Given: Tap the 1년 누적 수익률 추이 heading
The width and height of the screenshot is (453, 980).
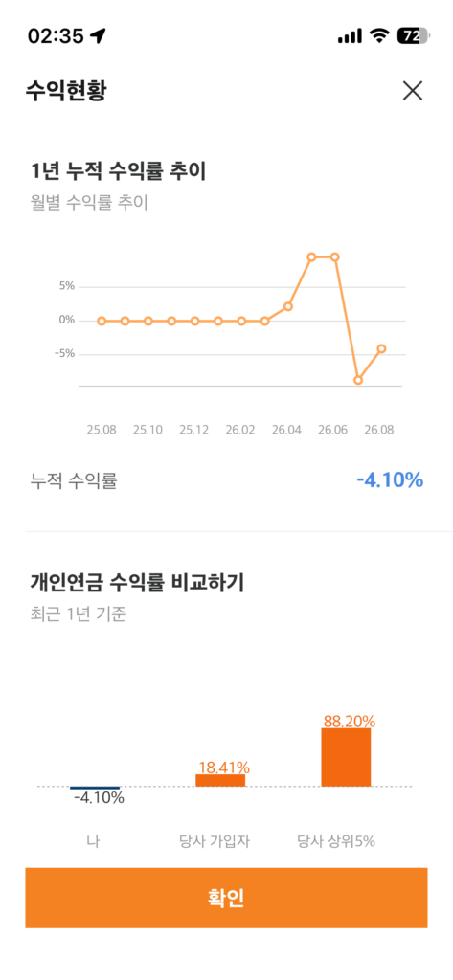Looking at the screenshot, I should pyautogui.click(x=118, y=170).
